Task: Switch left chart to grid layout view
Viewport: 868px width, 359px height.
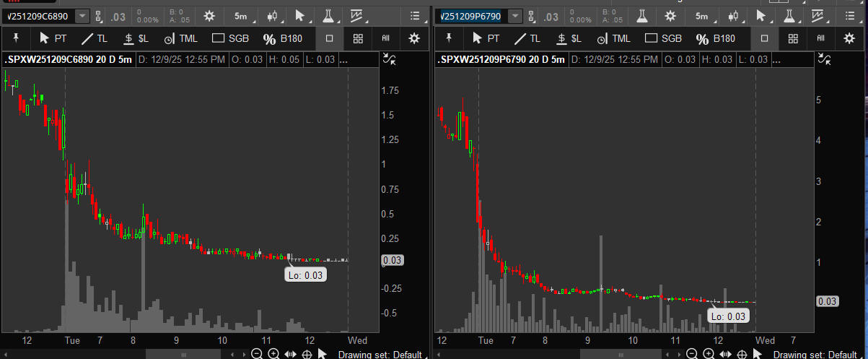Action: 358,39
